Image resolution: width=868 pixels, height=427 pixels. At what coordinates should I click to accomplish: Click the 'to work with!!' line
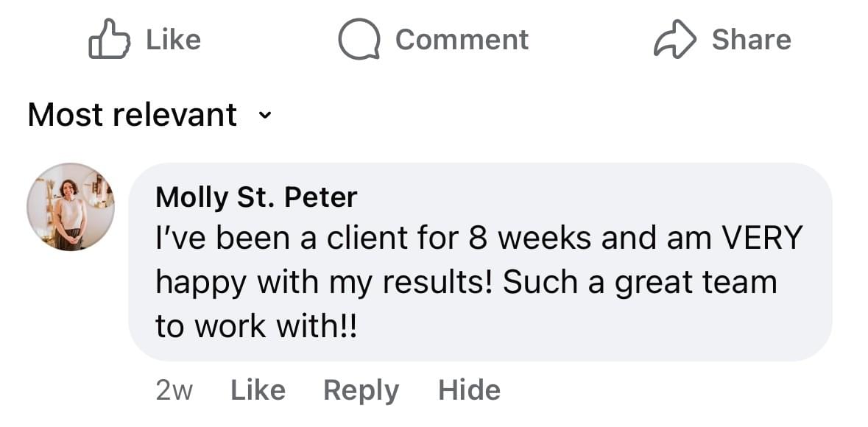click(x=255, y=326)
